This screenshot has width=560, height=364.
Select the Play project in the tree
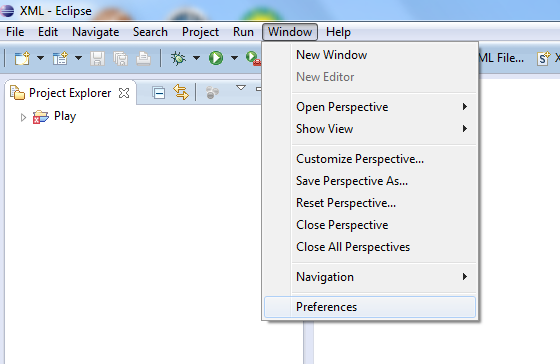65,116
